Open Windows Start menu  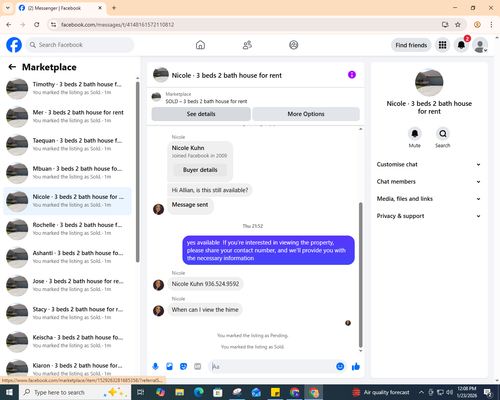(9, 392)
